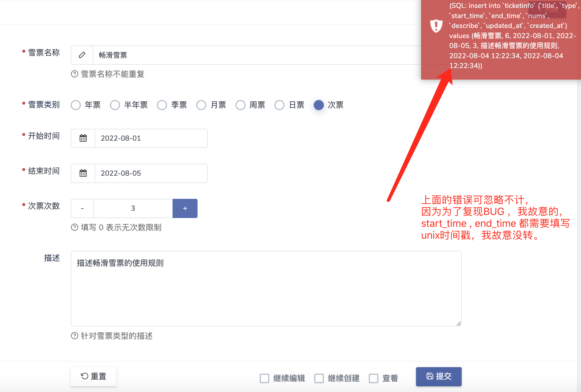Select the 年票 radio button
The height and width of the screenshot is (392, 581).
pos(76,105)
